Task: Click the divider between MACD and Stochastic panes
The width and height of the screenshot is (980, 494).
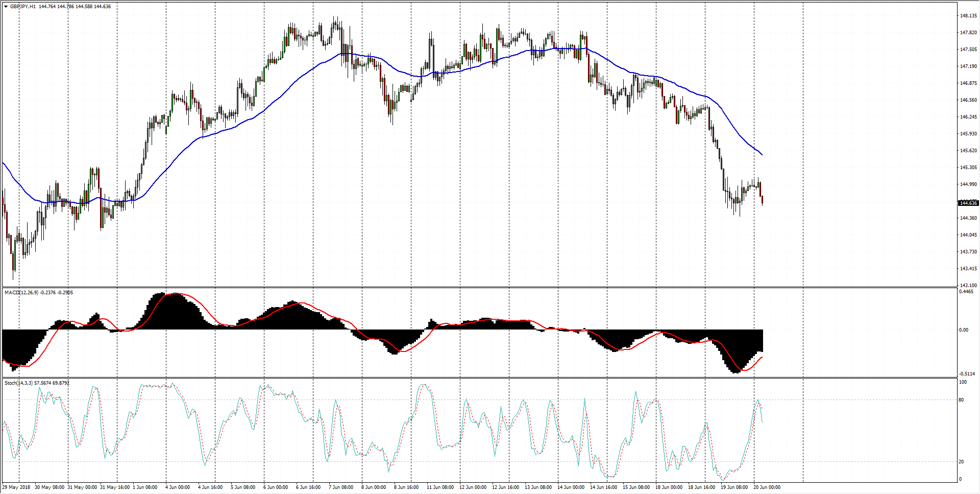Action: tap(479, 378)
